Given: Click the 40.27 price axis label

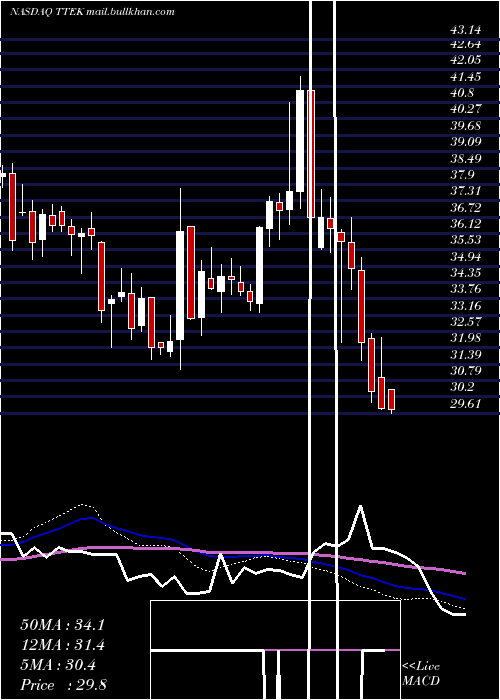Looking at the screenshot, I should point(466,109).
